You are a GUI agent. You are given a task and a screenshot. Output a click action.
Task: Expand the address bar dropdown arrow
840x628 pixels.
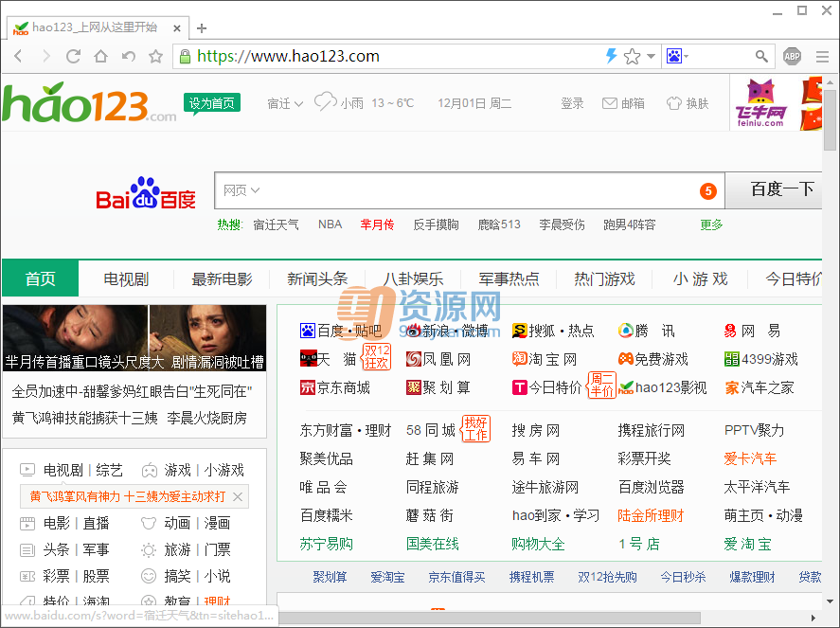[x=651, y=56]
